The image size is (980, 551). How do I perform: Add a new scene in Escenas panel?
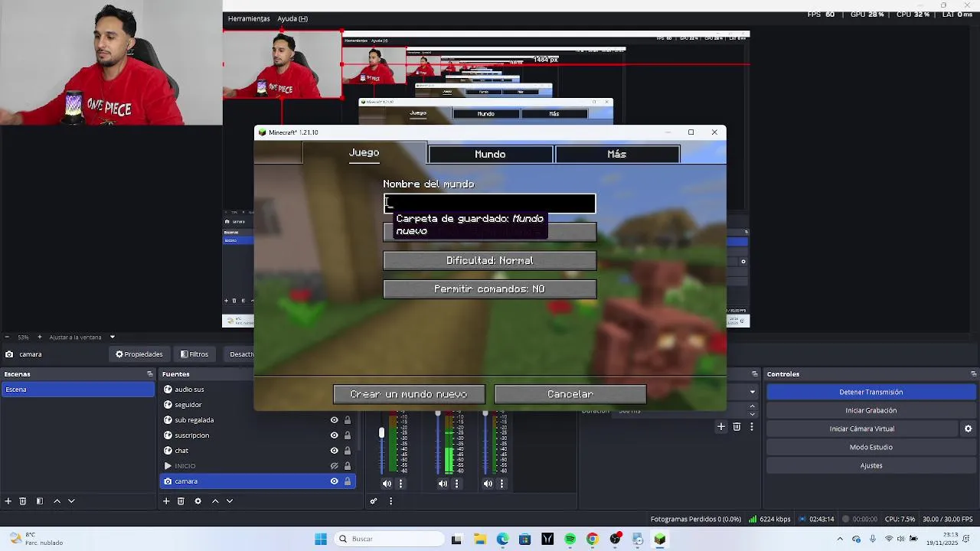(8, 501)
